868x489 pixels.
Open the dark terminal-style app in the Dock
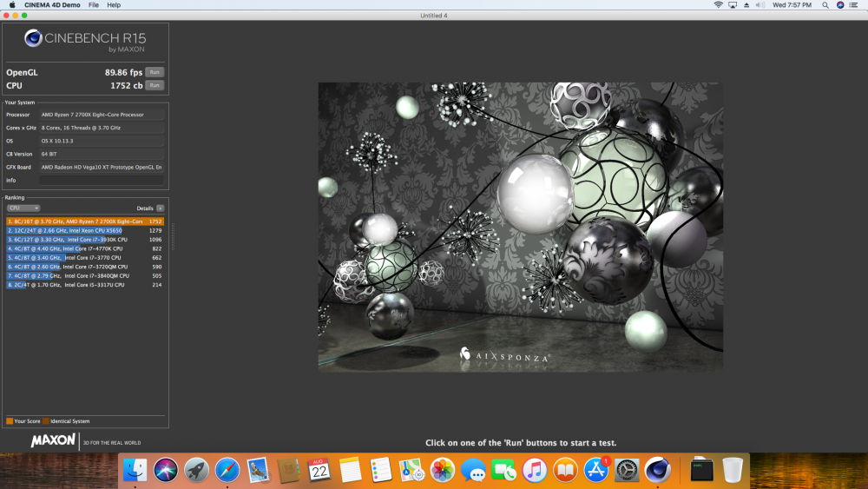(x=702, y=470)
